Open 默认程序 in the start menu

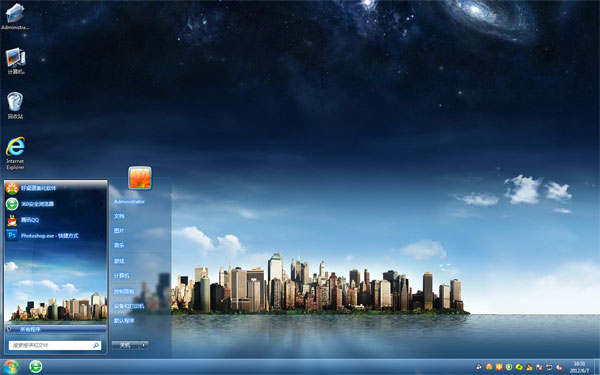point(124,321)
